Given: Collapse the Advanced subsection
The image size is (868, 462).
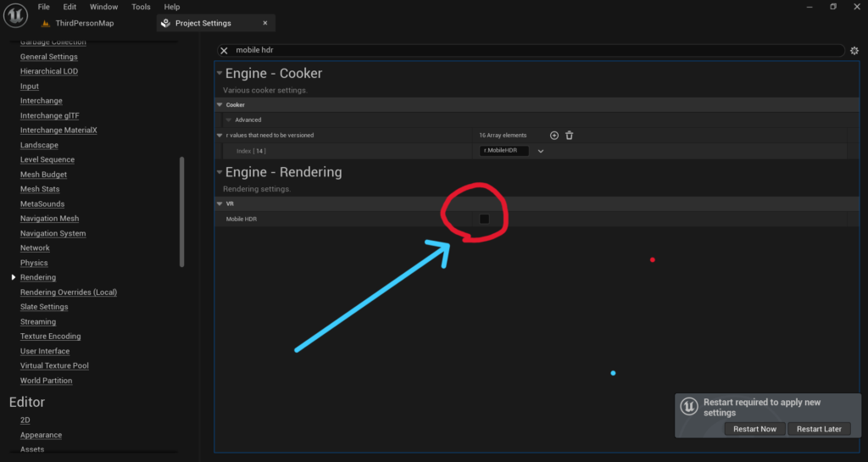Looking at the screenshot, I should 229,120.
